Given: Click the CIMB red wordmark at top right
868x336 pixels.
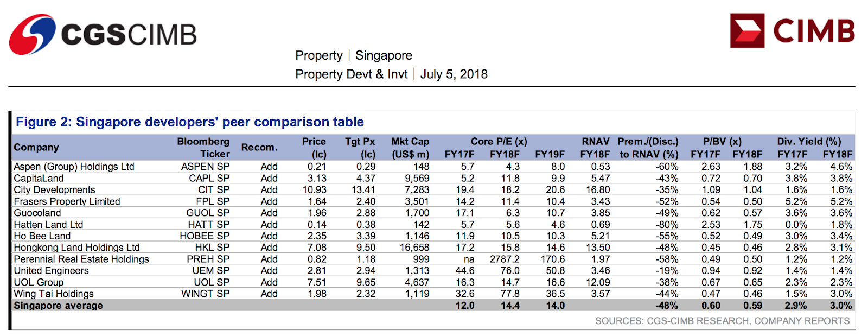Looking at the screenshot, I should 814,31.
